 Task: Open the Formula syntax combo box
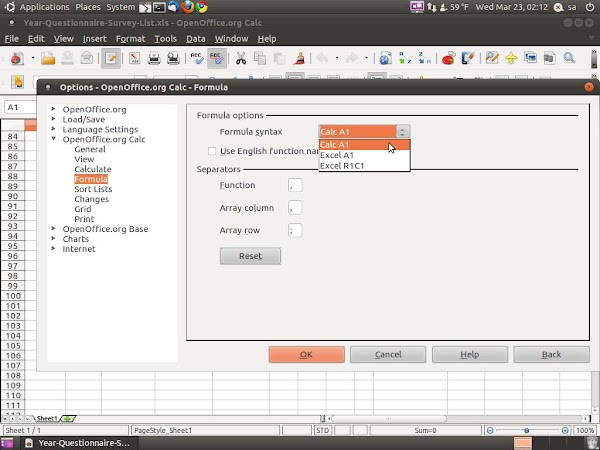pyautogui.click(x=364, y=132)
